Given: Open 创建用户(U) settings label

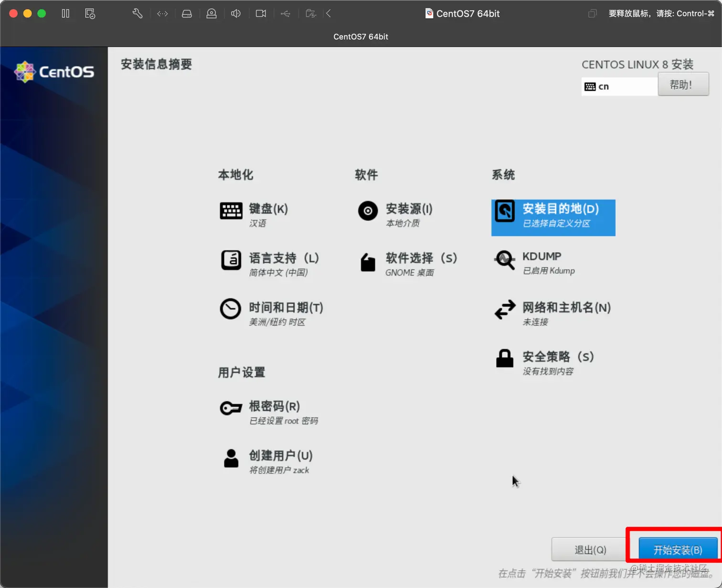Looking at the screenshot, I should pos(281,456).
